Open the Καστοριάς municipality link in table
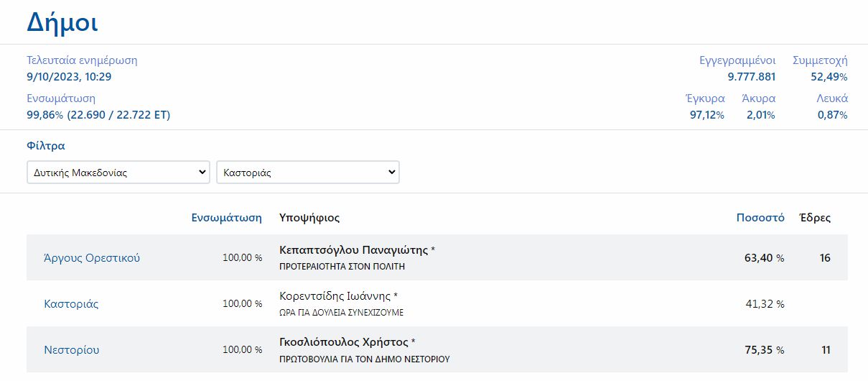This screenshot has width=868, height=381. point(71,303)
